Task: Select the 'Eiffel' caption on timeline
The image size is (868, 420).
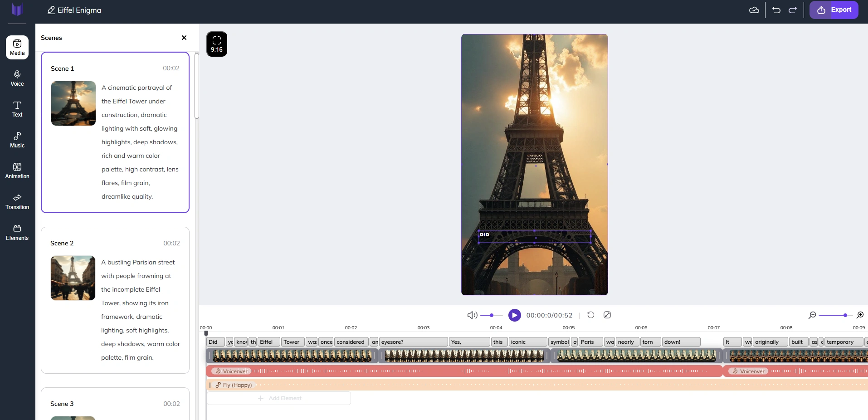Action: point(268,342)
